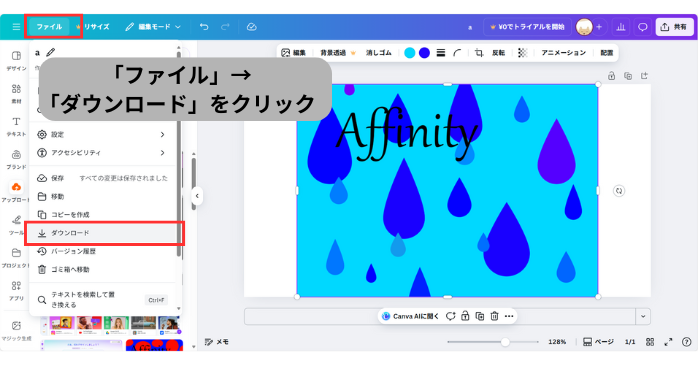The width and height of the screenshot is (698, 365).
Task: Open the 素材 elements panel
Action: 16,93
